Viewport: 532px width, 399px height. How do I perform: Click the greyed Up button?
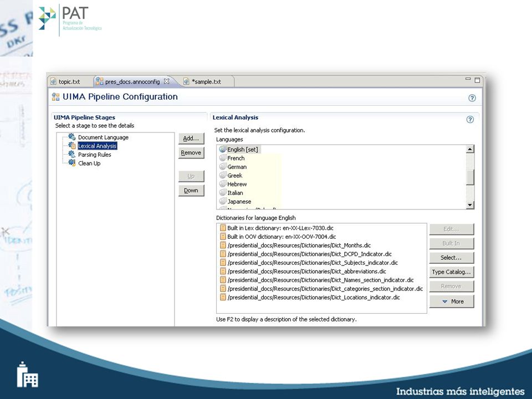191,176
